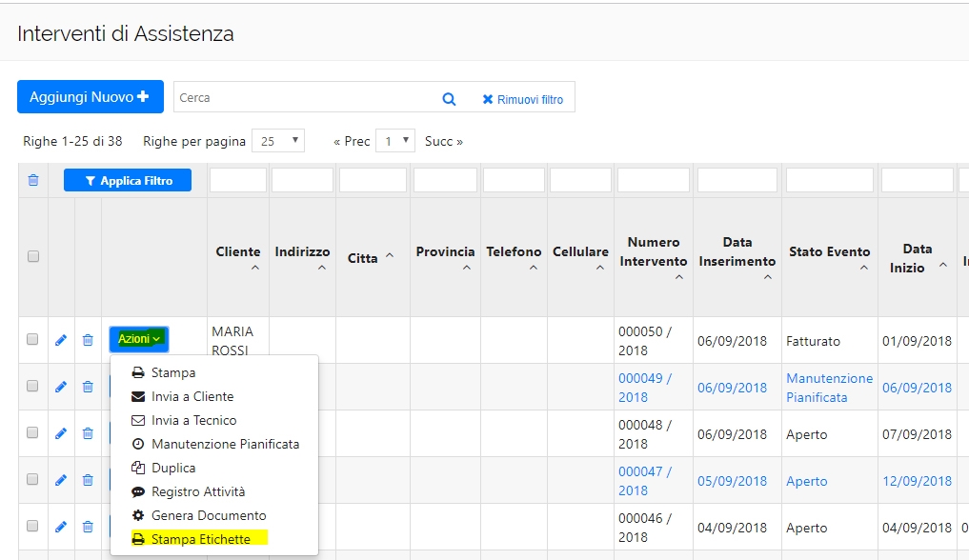Sort by Stato Evento column arrow
This screenshot has height=560, width=969.
864,268
